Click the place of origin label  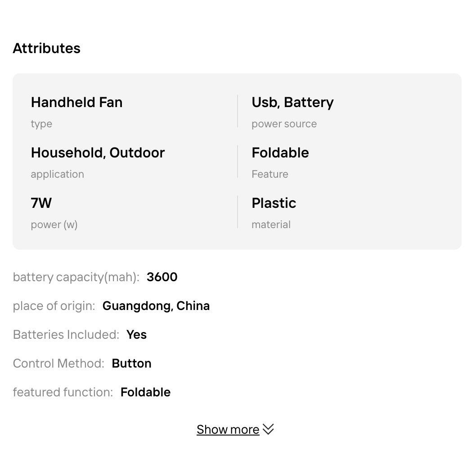54,305
